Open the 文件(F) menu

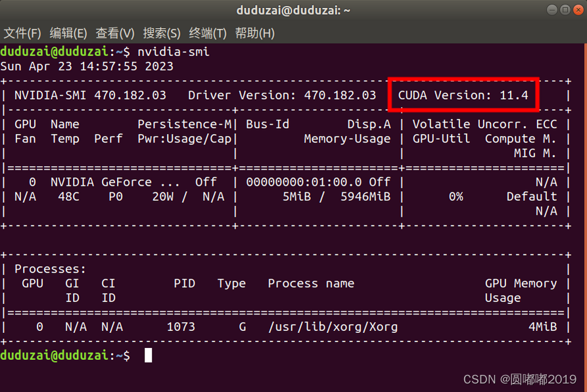pos(22,33)
